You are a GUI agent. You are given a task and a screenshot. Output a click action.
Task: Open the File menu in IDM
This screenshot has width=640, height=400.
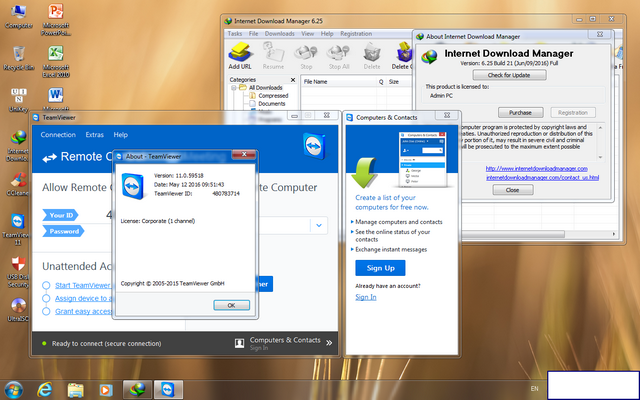[x=253, y=33]
